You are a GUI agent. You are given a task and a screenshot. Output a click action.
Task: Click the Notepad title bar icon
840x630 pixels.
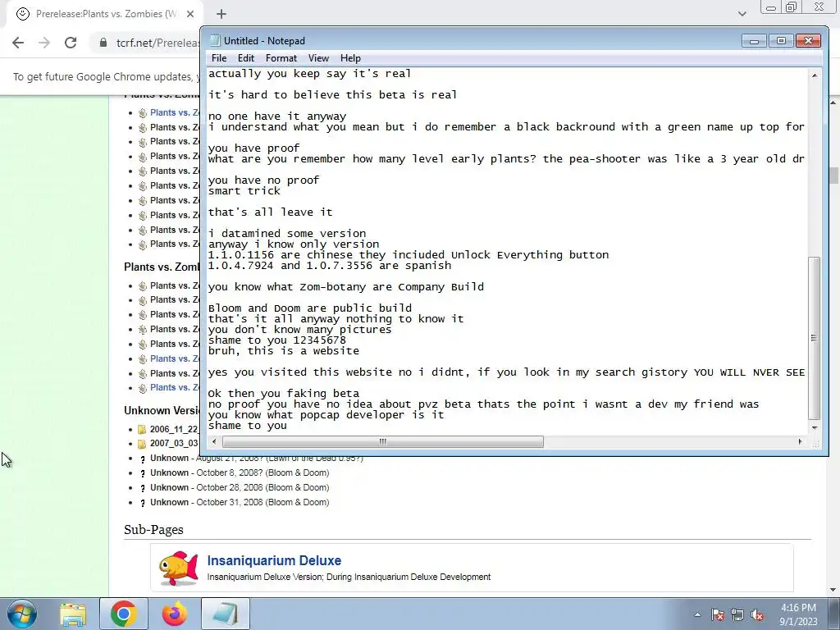click(215, 41)
